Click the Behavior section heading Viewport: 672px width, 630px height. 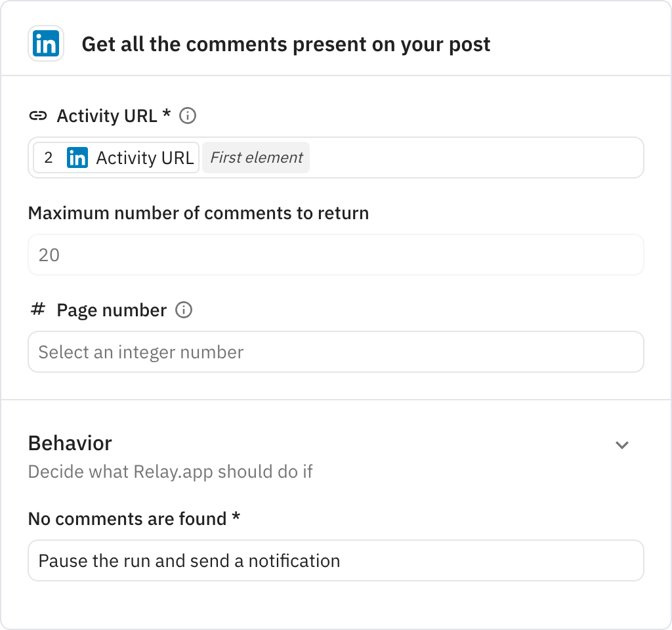tap(70, 443)
